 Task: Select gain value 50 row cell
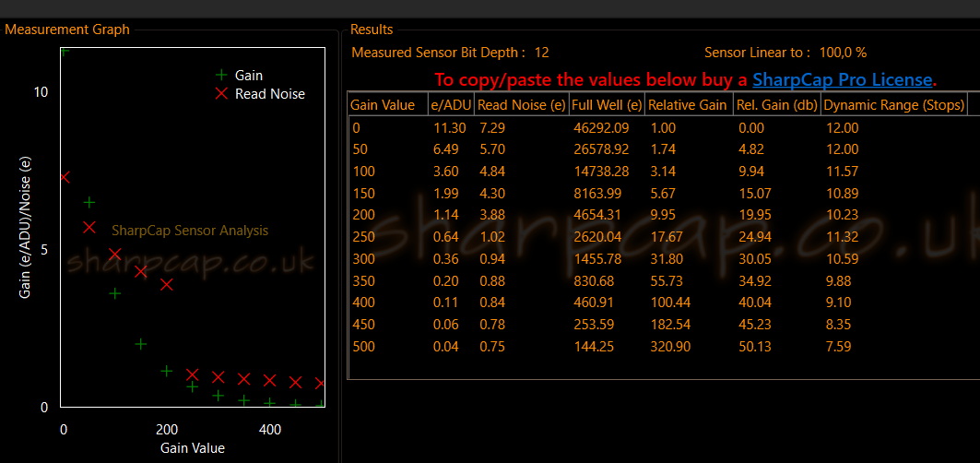[x=360, y=149]
